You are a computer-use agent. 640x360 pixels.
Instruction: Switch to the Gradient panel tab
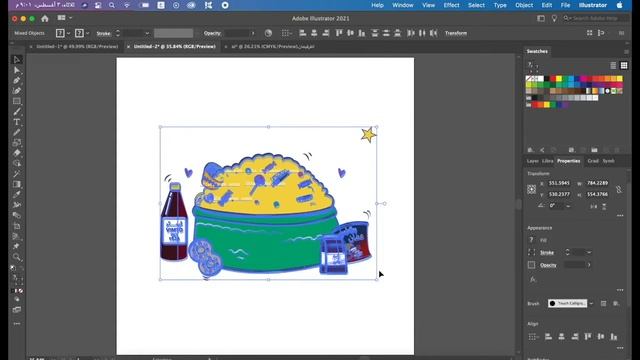point(593,161)
